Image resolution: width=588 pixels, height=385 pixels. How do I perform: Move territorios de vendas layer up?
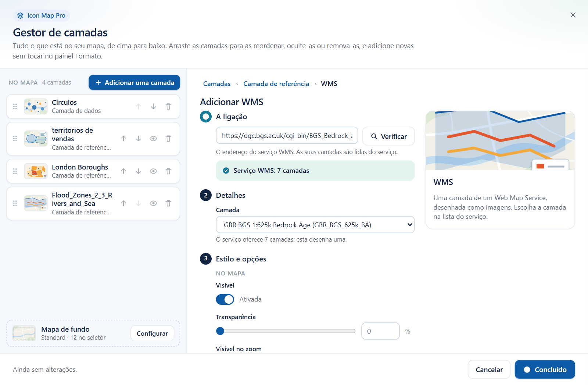123,139
